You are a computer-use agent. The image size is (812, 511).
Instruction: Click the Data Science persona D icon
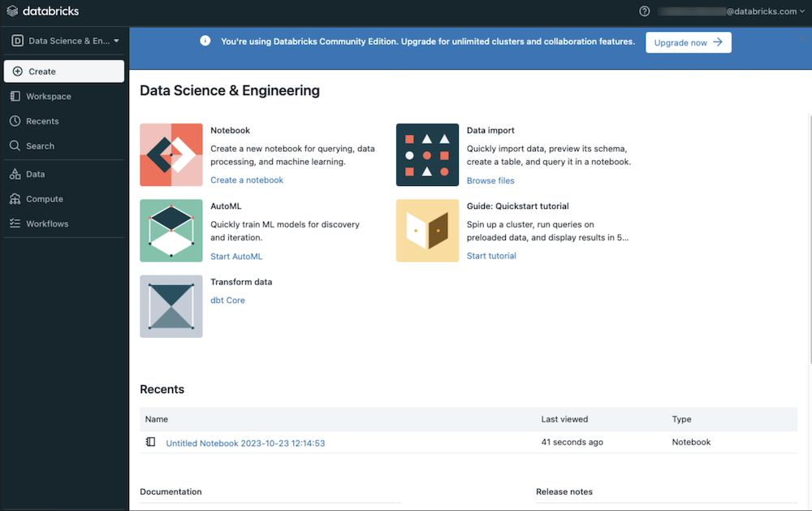pyautogui.click(x=17, y=41)
